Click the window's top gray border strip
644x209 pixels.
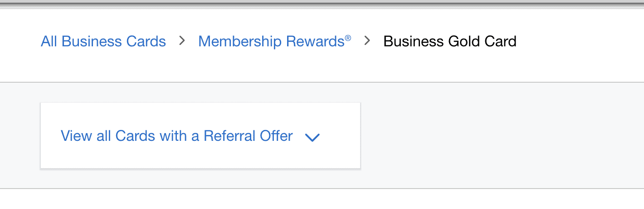pyautogui.click(x=322, y=4)
